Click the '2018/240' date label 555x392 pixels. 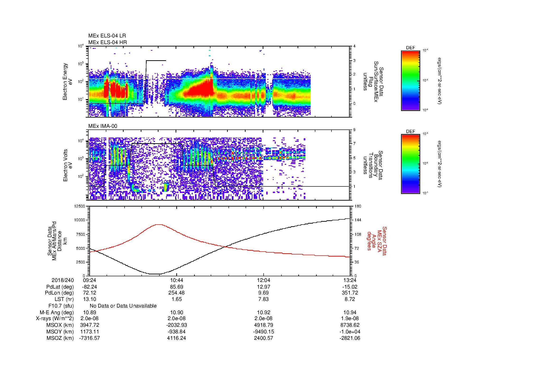(x=63, y=280)
